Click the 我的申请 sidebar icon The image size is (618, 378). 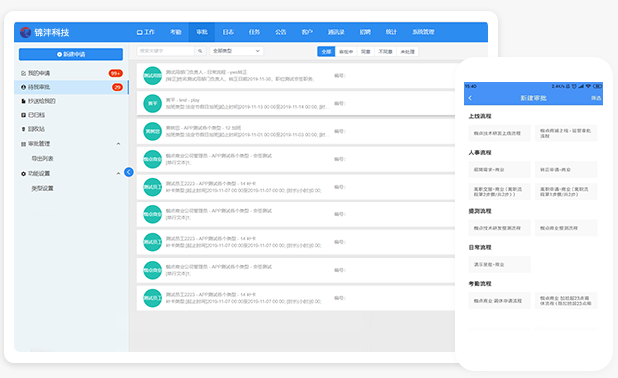pos(23,73)
